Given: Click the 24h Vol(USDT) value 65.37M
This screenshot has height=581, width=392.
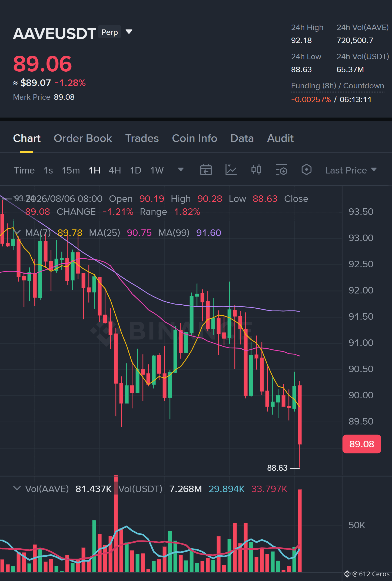Looking at the screenshot, I should tap(350, 70).
